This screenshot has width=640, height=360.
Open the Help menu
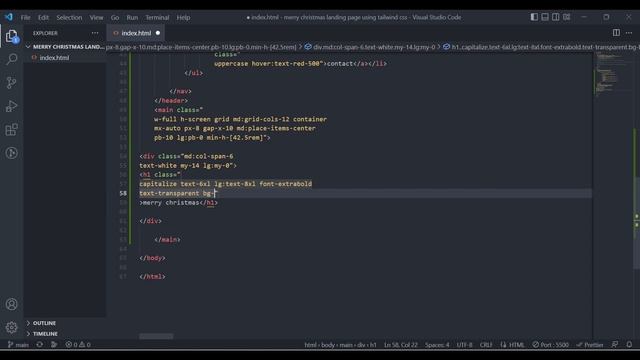[183, 18]
